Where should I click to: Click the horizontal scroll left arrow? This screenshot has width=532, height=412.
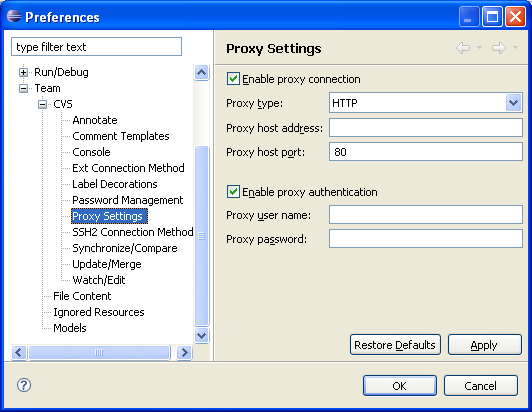(x=19, y=353)
